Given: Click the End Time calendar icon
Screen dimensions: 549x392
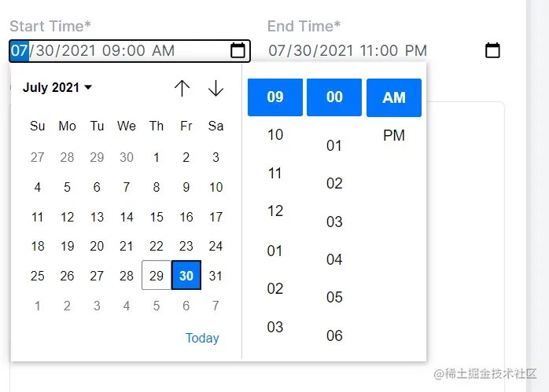Looking at the screenshot, I should (492, 51).
